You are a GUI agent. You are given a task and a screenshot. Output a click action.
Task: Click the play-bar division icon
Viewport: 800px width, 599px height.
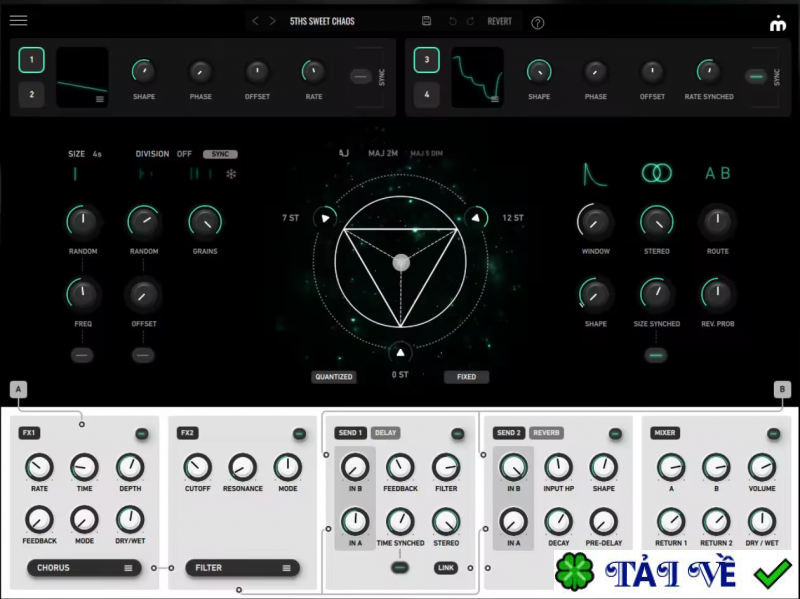(144, 174)
